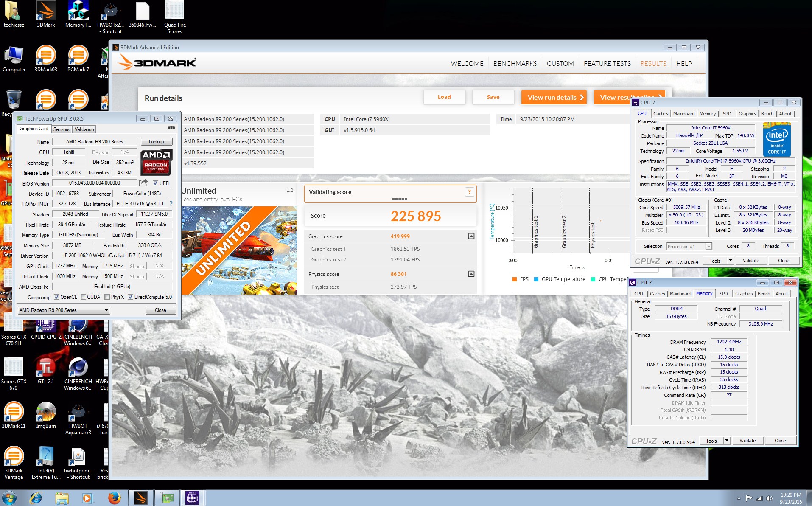Image resolution: width=812 pixels, height=506 pixels.
Task: Open Bench tab in top CPU-Z
Action: click(767, 114)
